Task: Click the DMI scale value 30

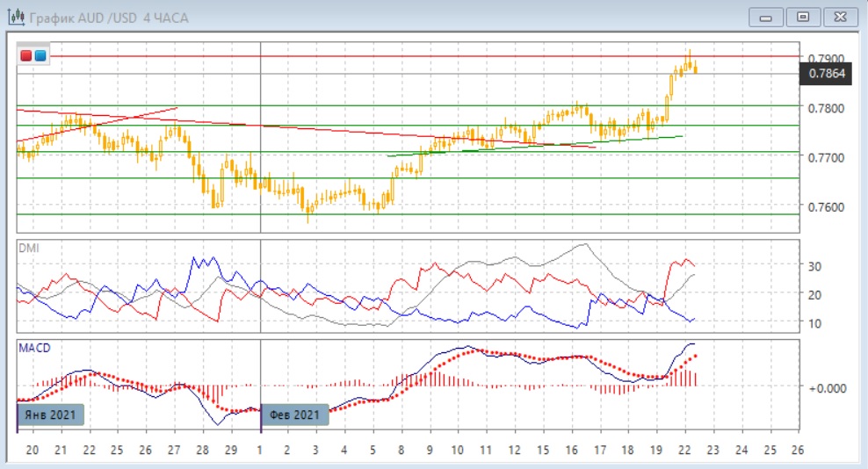Action: coord(814,267)
